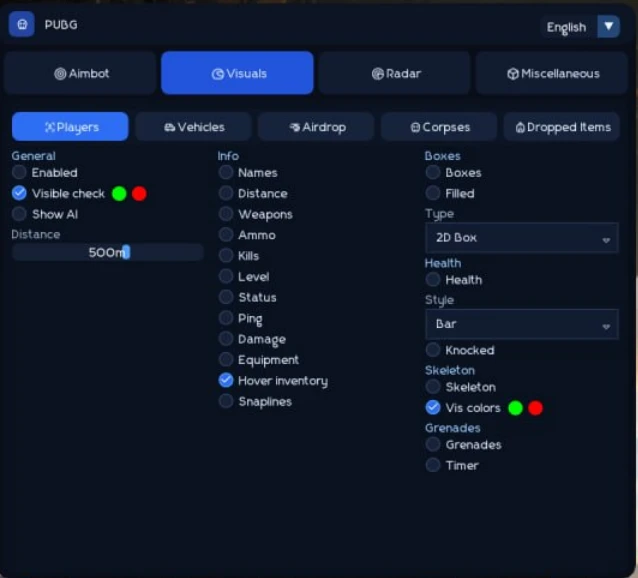Toggle the Distance checkbox under Info
The width and height of the screenshot is (638, 578).
coord(226,193)
